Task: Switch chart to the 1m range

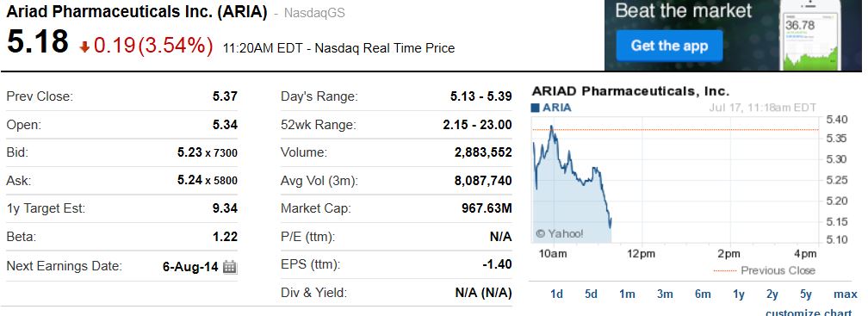Action: (627, 294)
